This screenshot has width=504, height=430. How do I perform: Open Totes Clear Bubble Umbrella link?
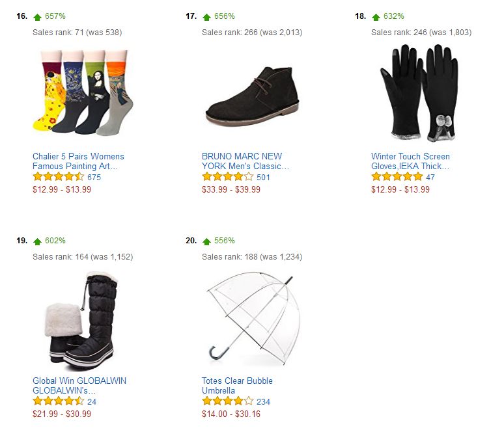click(x=237, y=386)
